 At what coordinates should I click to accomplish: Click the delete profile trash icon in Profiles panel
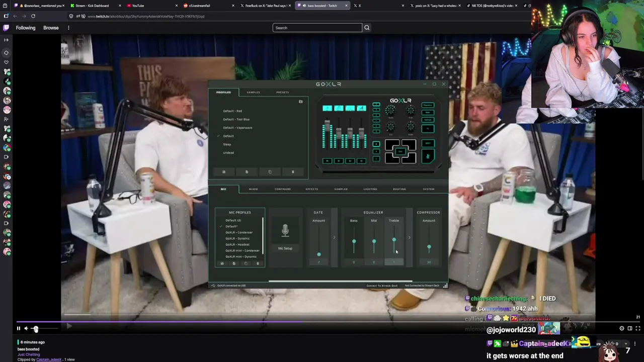(x=293, y=172)
